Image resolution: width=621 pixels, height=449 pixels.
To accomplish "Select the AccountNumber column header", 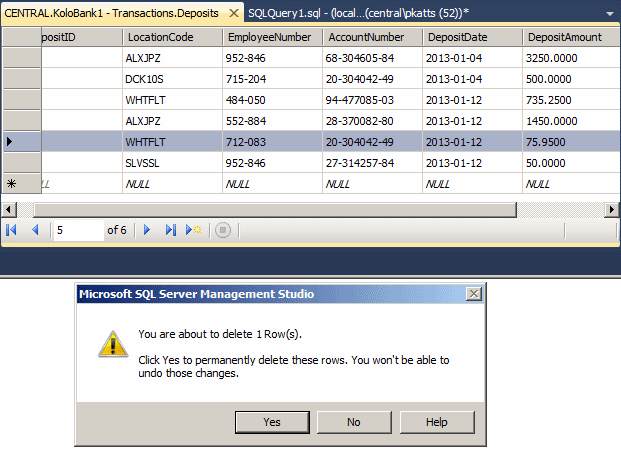I will (373, 37).
